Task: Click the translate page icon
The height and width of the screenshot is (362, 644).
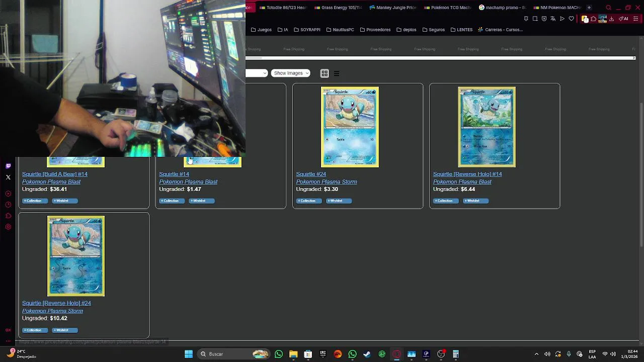Action: [553, 19]
